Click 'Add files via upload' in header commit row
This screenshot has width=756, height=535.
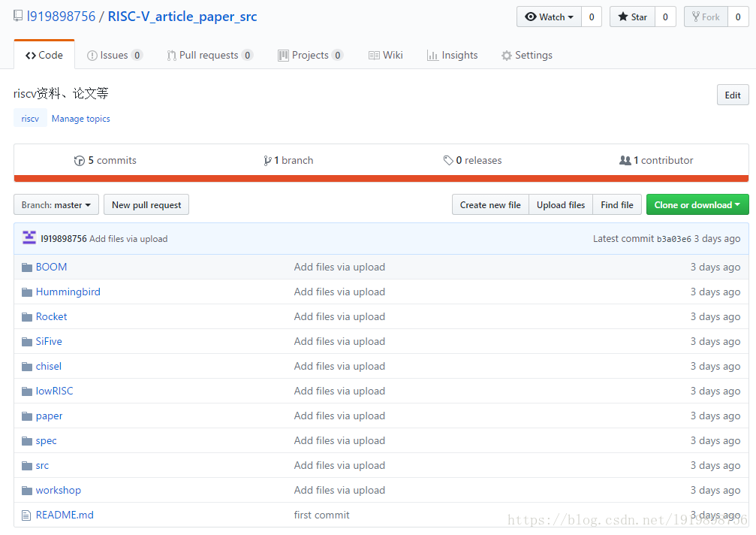[x=128, y=239]
